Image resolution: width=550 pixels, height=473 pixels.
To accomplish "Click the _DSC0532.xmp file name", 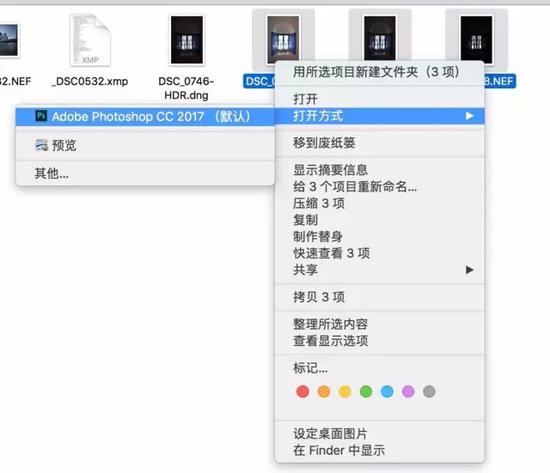I will (90, 81).
